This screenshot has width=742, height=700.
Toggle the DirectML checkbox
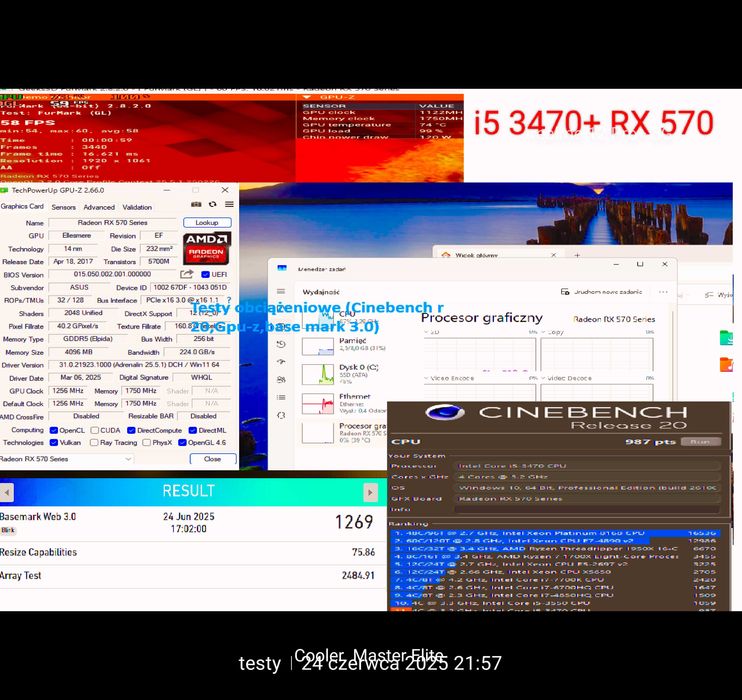193,430
